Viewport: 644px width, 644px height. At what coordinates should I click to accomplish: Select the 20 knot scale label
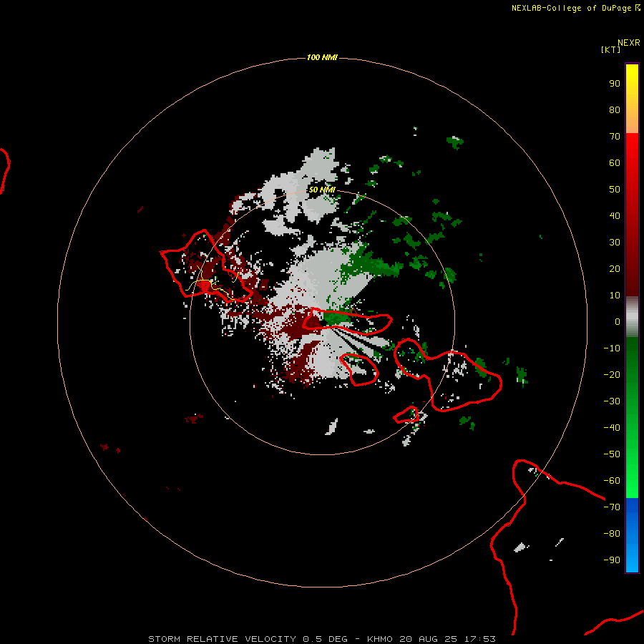coord(615,268)
